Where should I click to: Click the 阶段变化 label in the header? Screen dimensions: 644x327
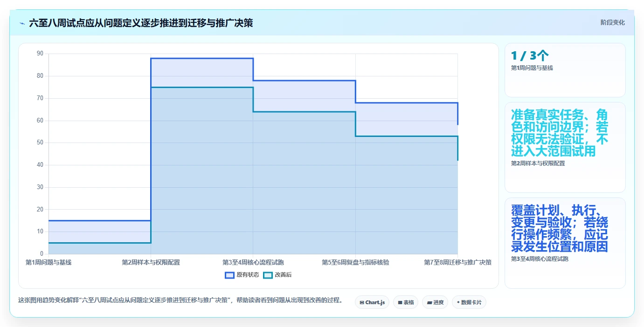click(x=612, y=22)
